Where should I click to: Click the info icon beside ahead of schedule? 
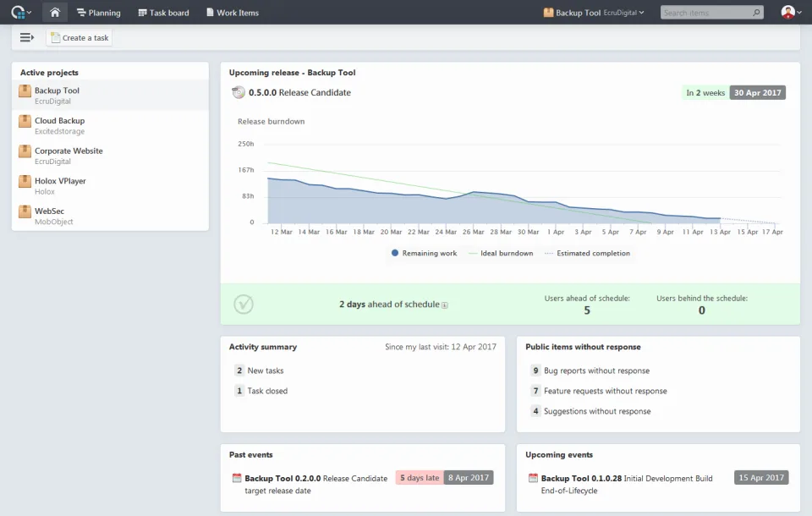(x=445, y=305)
